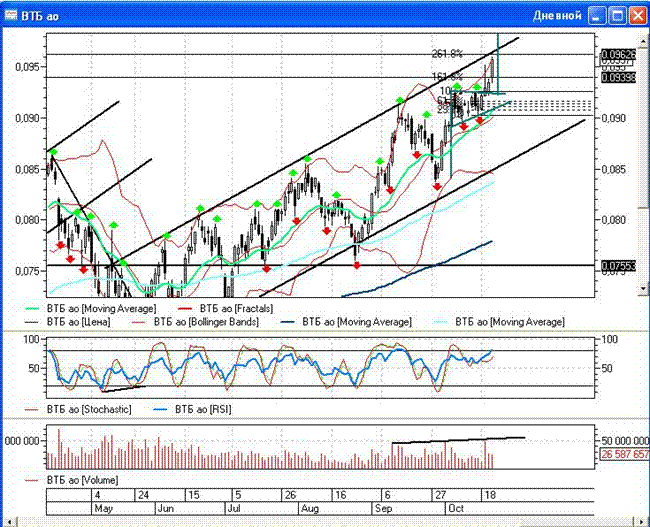Click the 0,09398 price label
The width and height of the screenshot is (650, 527).
point(618,78)
